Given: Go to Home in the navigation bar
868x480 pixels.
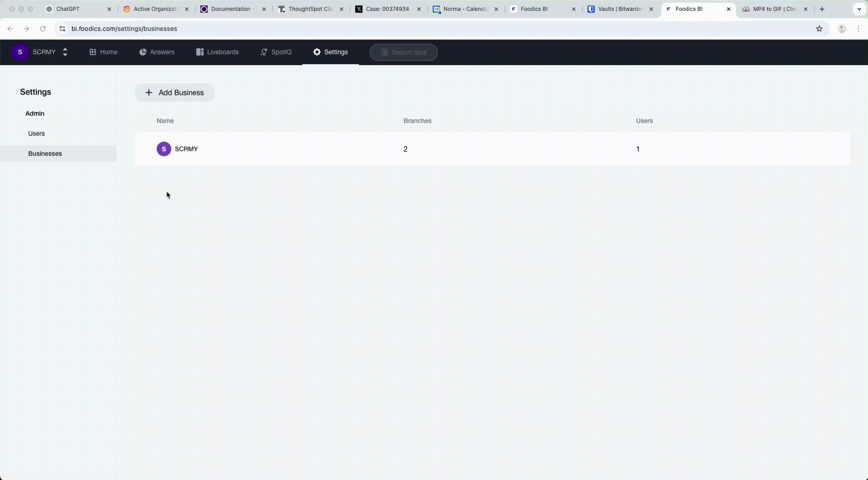Looking at the screenshot, I should click(x=103, y=52).
